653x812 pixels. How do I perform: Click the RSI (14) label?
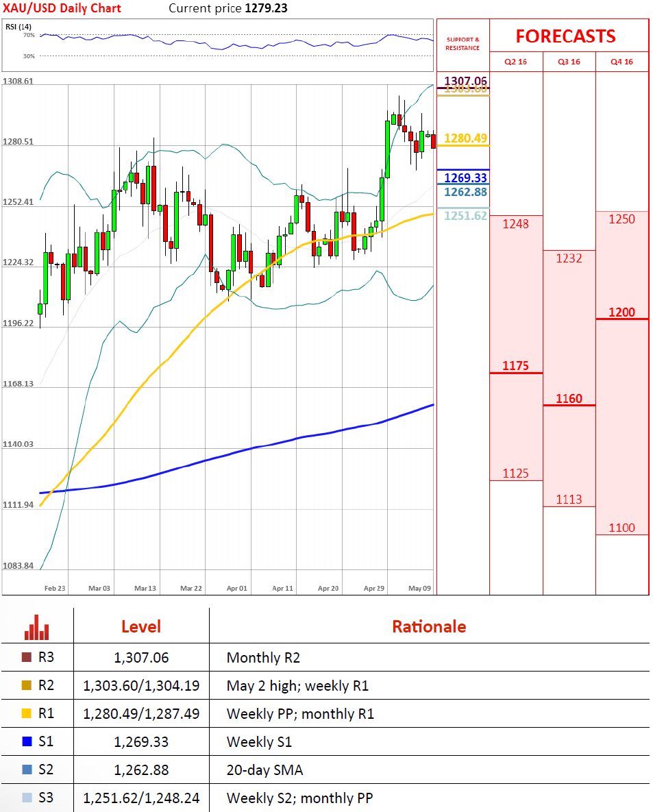18,27
